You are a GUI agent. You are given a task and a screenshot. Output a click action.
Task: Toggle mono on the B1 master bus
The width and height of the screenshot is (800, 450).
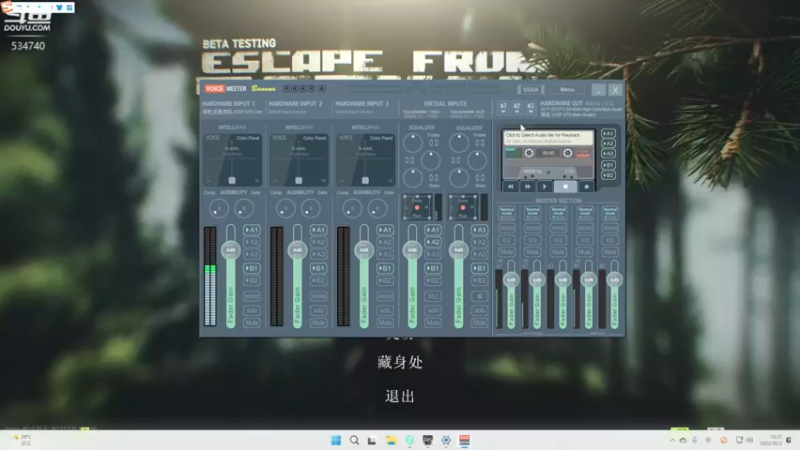(585, 228)
